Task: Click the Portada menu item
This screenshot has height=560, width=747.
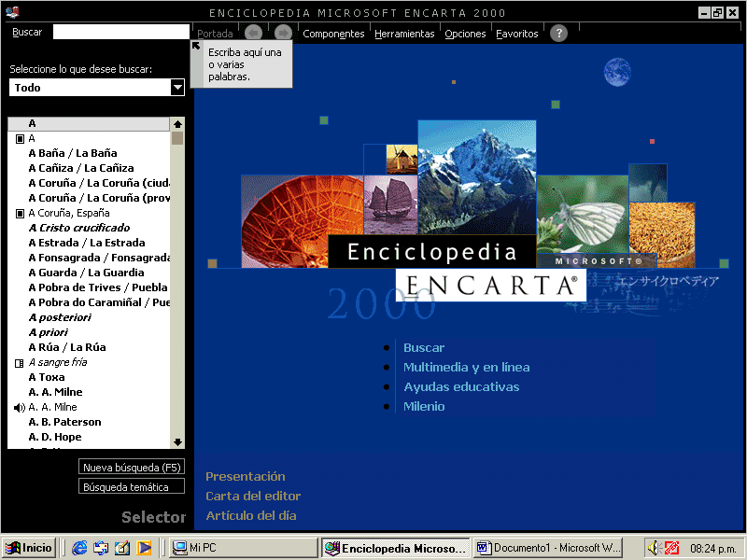Action: click(215, 34)
